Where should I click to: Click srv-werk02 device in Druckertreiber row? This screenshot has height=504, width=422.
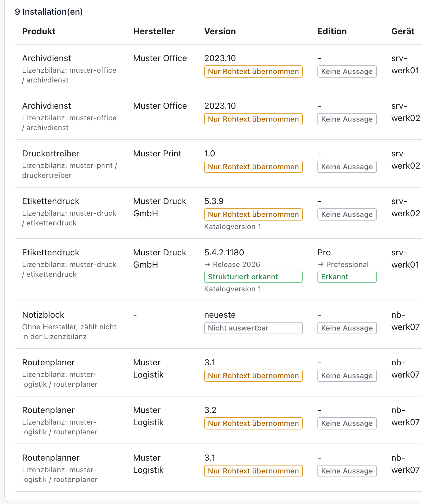coord(406,159)
